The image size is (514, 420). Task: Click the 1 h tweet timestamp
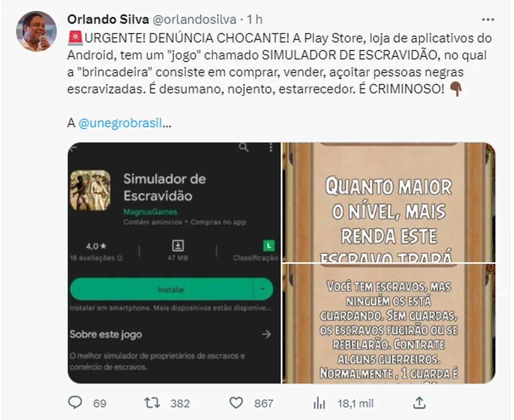tap(255, 20)
